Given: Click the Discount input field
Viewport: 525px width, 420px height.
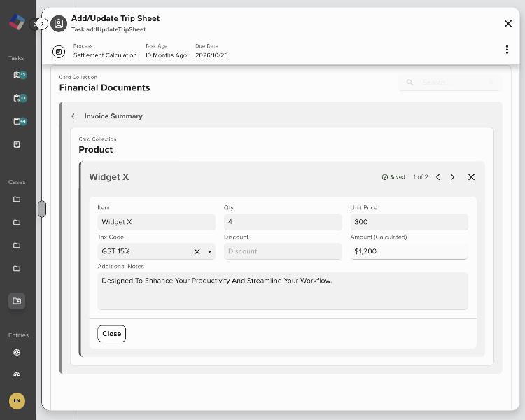Looking at the screenshot, I should [283, 251].
